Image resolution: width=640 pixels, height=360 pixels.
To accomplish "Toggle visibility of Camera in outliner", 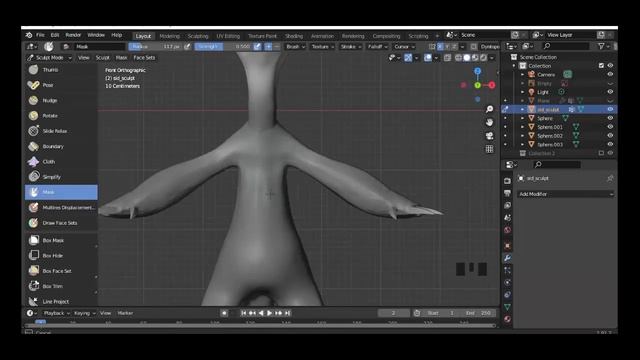I will pyautogui.click(x=610, y=74).
